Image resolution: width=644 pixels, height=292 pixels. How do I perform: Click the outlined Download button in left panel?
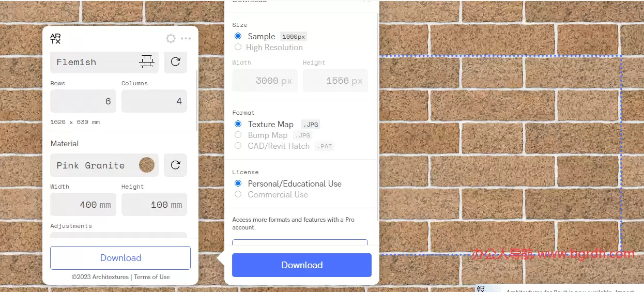(x=120, y=258)
